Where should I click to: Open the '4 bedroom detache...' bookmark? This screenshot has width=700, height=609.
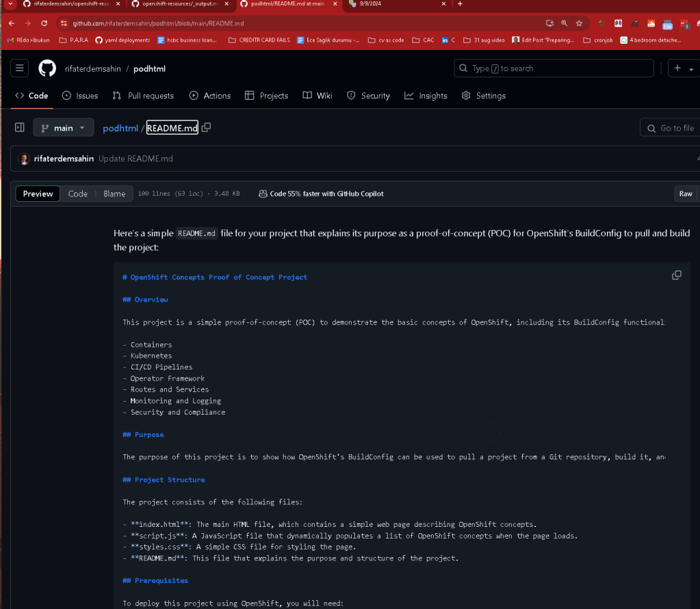tap(651, 40)
